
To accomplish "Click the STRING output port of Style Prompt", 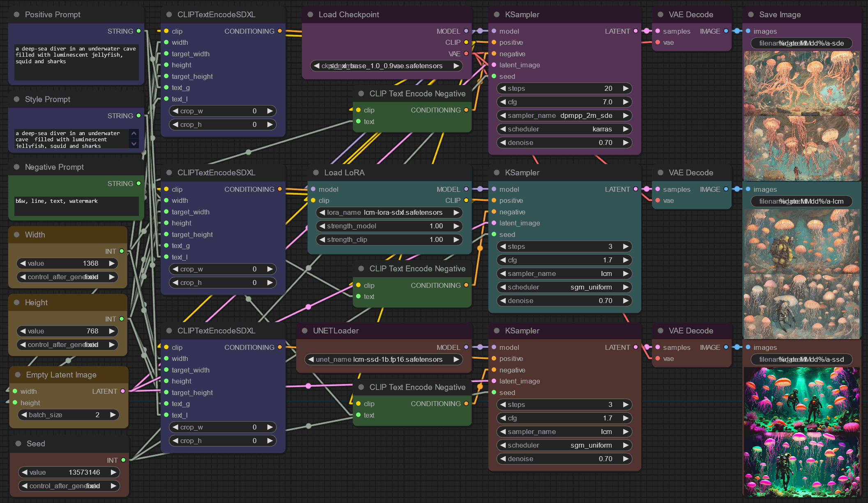I will (x=139, y=116).
